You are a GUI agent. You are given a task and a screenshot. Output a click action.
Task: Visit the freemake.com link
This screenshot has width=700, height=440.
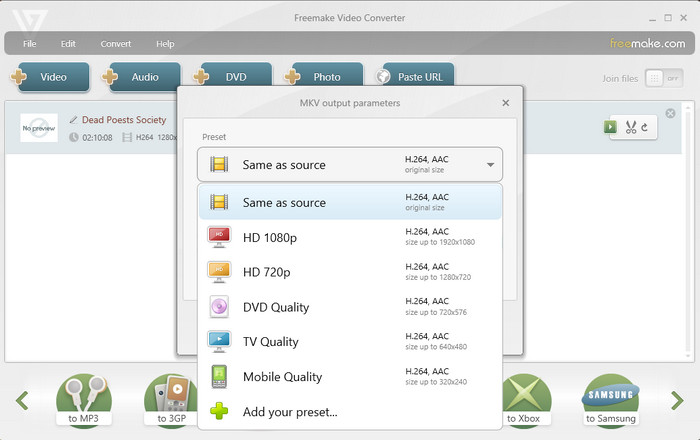647,43
